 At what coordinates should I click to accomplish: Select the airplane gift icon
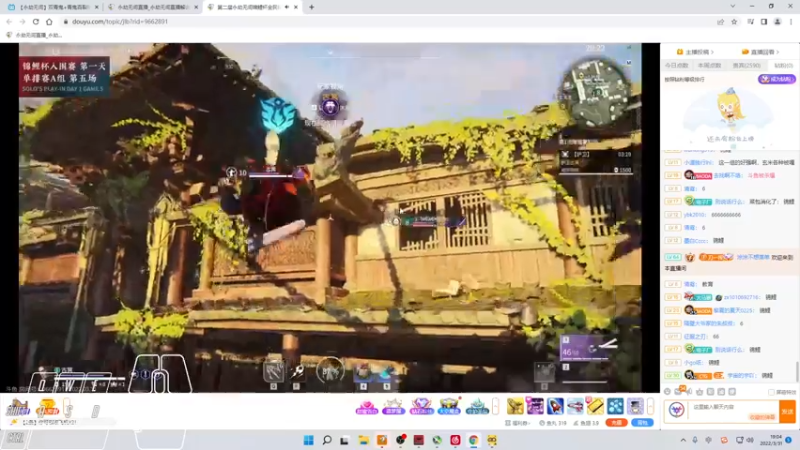[x=575, y=406]
